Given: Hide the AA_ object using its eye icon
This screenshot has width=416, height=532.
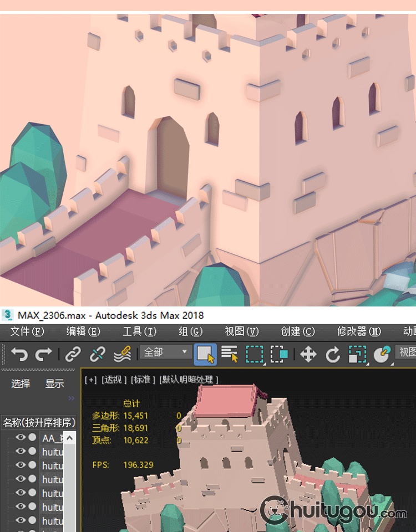Looking at the screenshot, I should (x=21, y=438).
